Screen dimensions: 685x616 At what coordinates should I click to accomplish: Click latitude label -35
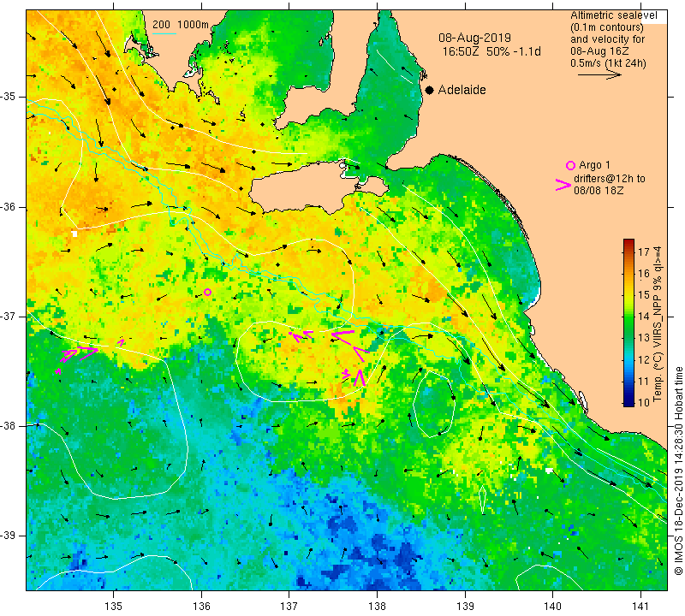9,97
